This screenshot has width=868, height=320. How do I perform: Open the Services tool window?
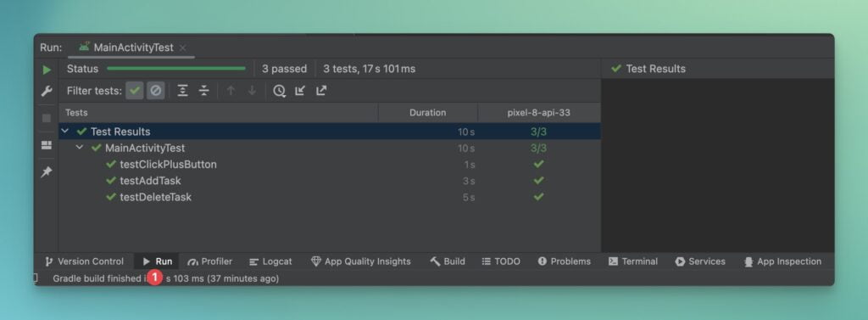[x=700, y=261]
